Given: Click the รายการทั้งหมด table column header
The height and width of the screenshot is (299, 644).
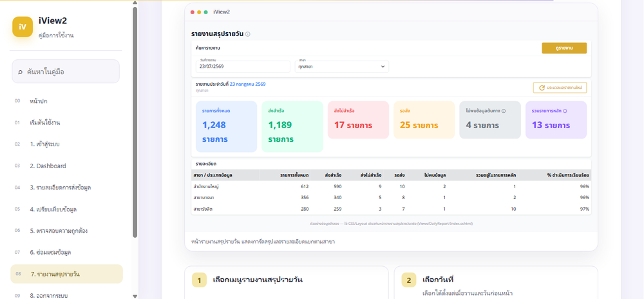Looking at the screenshot, I should pyautogui.click(x=294, y=175).
